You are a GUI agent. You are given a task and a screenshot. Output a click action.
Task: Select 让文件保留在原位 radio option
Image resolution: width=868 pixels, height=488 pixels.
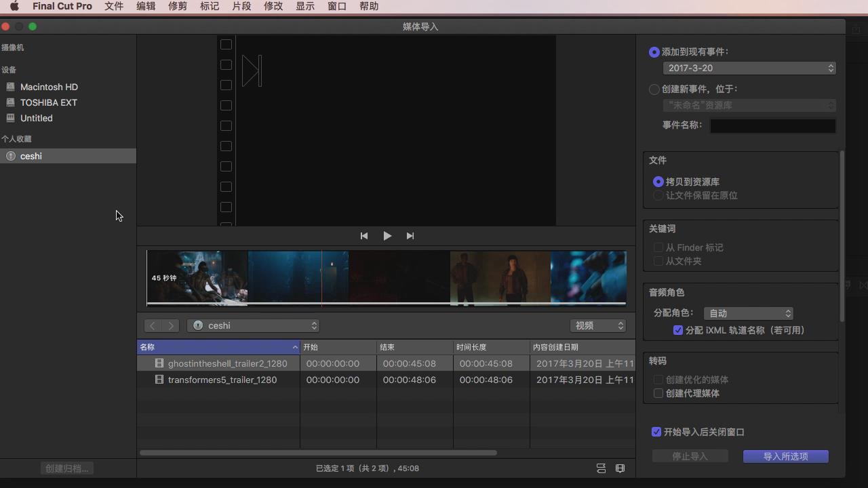(658, 195)
